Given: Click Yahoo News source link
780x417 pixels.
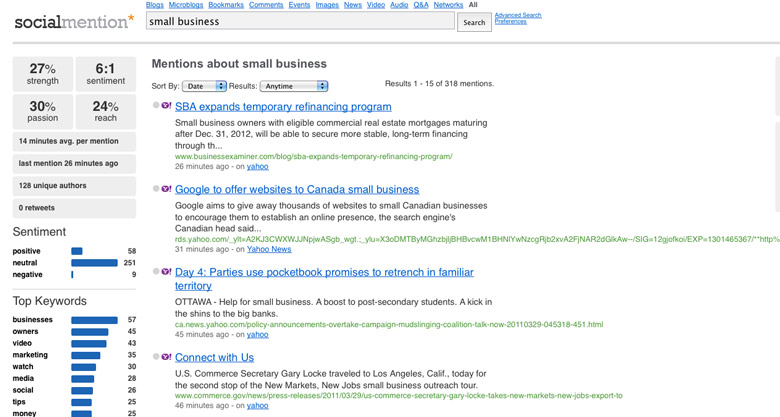Looking at the screenshot, I should 269,249.
